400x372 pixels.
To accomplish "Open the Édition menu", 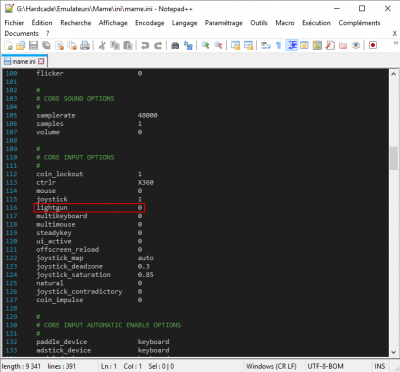I will tap(42, 23).
